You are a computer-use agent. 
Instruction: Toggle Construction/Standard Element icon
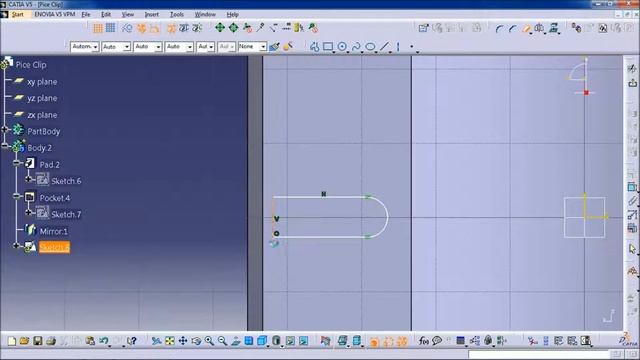[127, 28]
